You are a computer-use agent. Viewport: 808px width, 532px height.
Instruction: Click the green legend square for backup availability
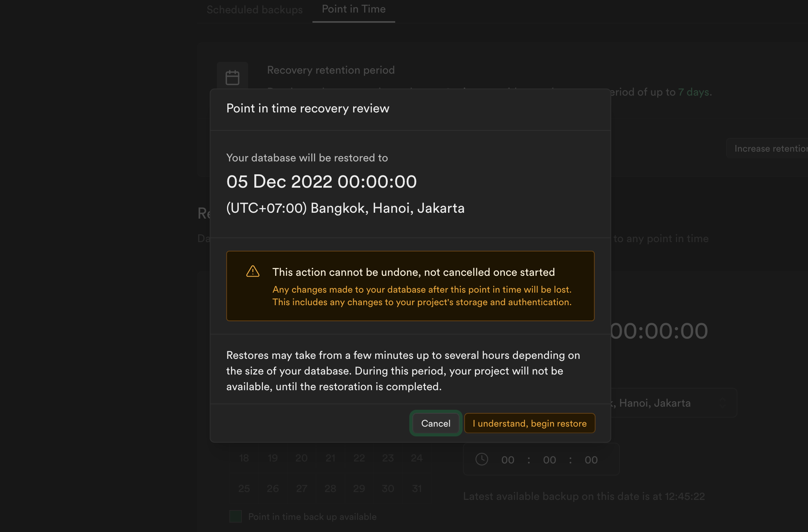[235, 516]
